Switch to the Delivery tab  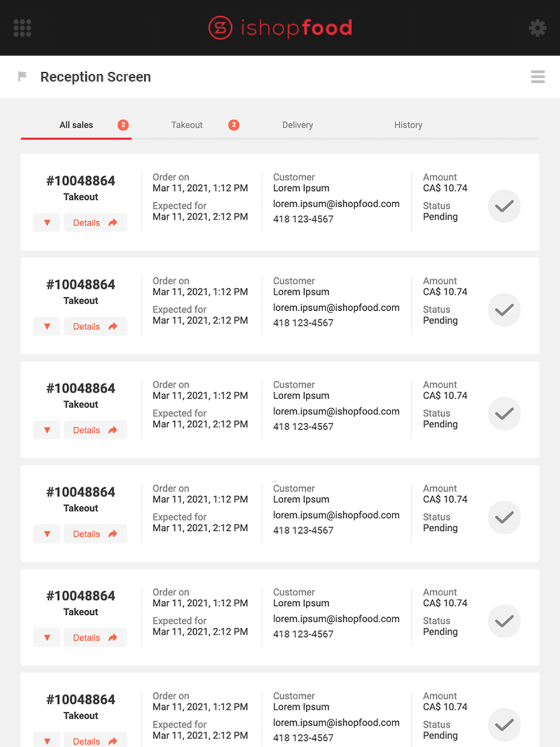(297, 125)
